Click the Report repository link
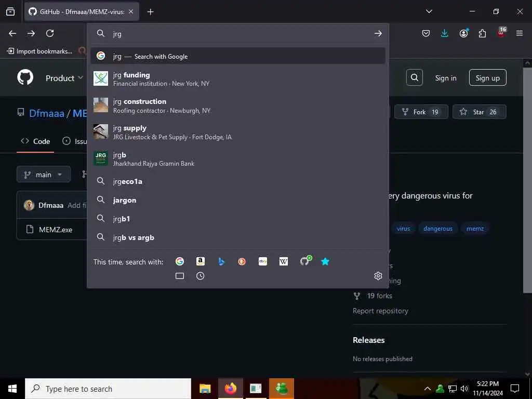 pyautogui.click(x=380, y=311)
